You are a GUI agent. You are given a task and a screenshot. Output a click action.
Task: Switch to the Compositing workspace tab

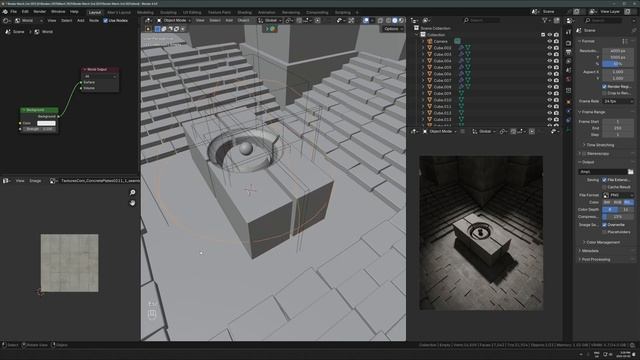tap(317, 13)
